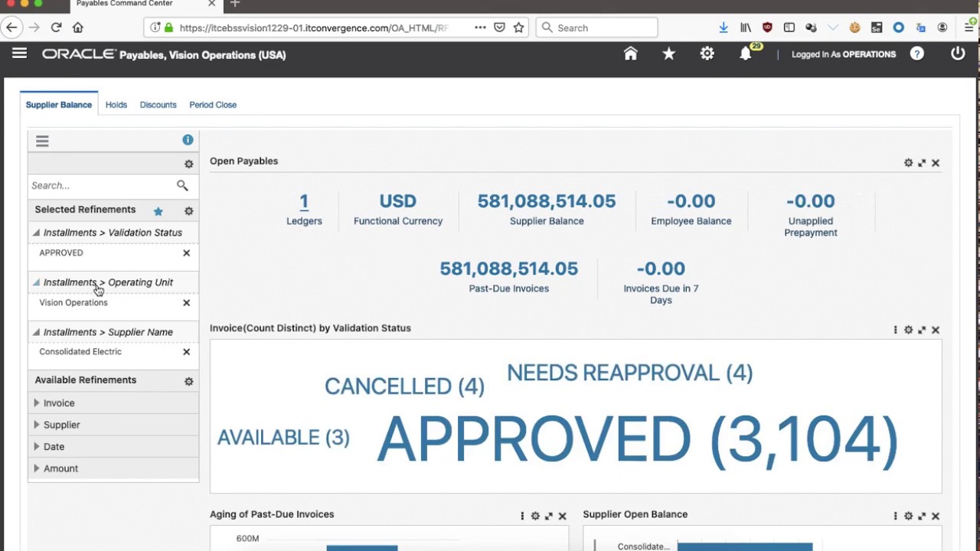Select AVAILABLE (3) tag
This screenshot has height=551, width=980.
(x=283, y=438)
